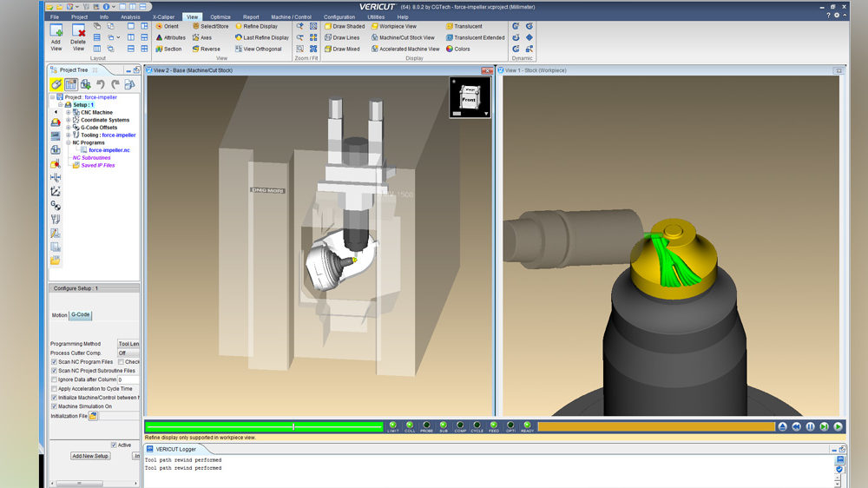Click the folder icon at bottom of tree sidebar

pos(56,260)
